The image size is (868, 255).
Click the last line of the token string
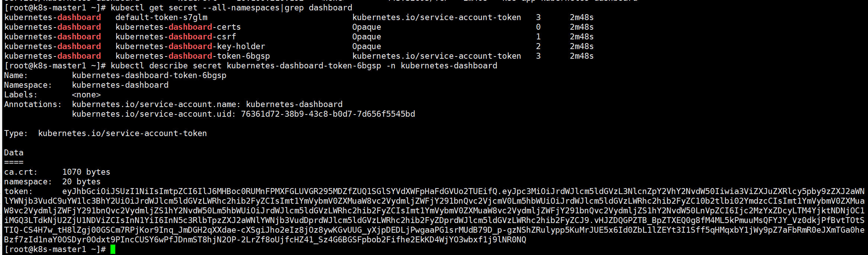tap(265, 240)
